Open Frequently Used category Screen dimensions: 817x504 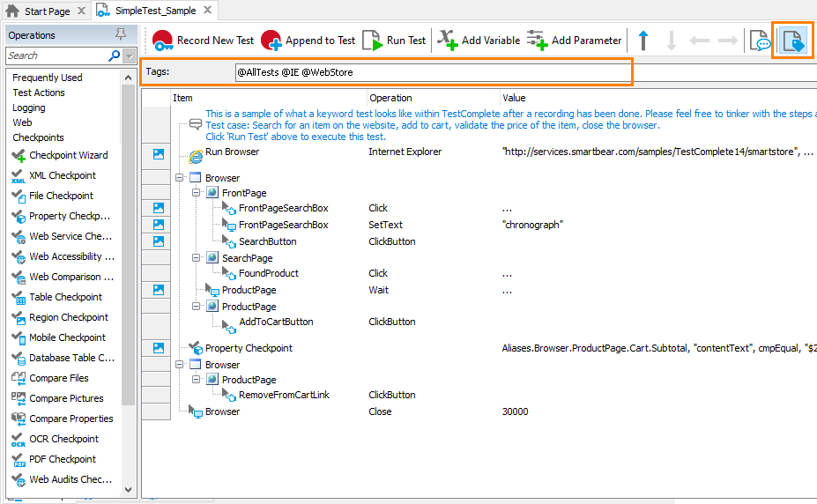click(48, 78)
